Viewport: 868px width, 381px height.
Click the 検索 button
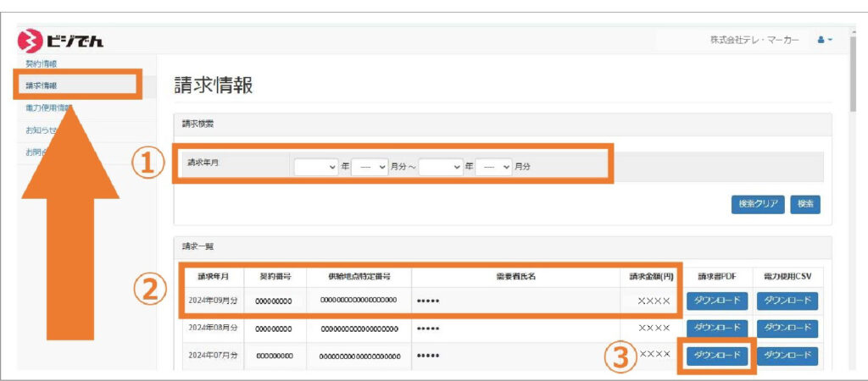tap(804, 203)
